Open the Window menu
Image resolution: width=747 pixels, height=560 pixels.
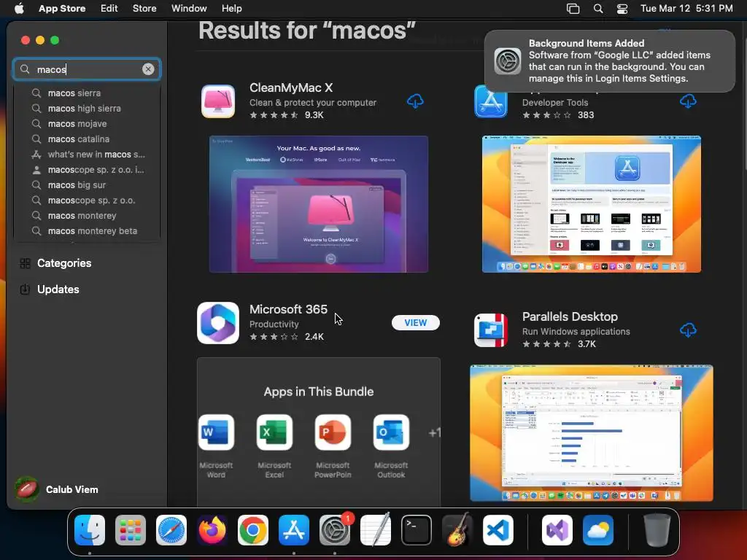(189, 8)
